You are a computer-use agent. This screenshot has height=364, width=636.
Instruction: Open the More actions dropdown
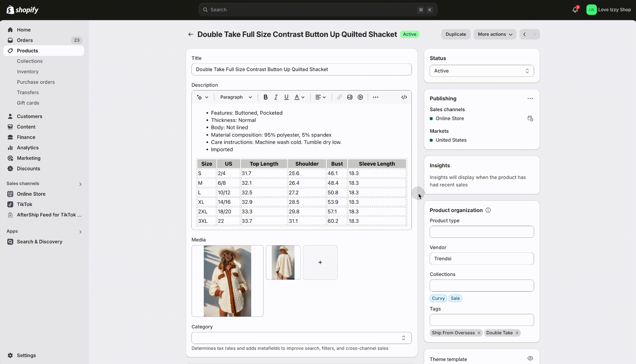495,34
